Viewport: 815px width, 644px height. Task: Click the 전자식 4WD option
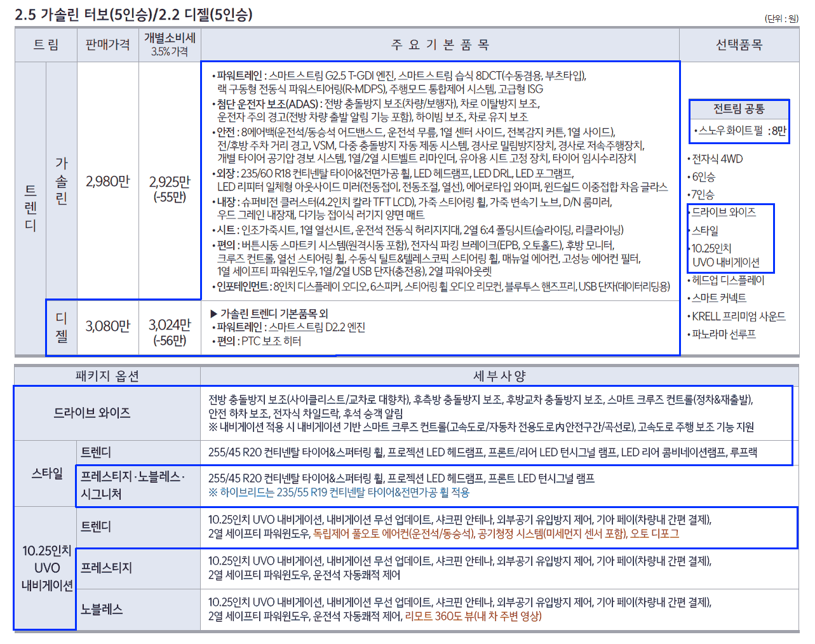click(715, 159)
